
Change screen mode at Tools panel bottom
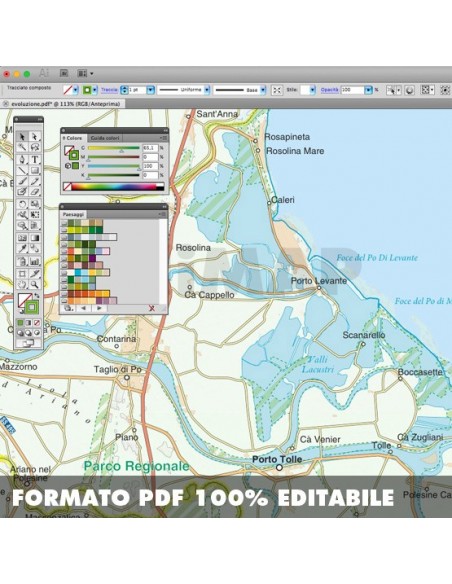28,343
